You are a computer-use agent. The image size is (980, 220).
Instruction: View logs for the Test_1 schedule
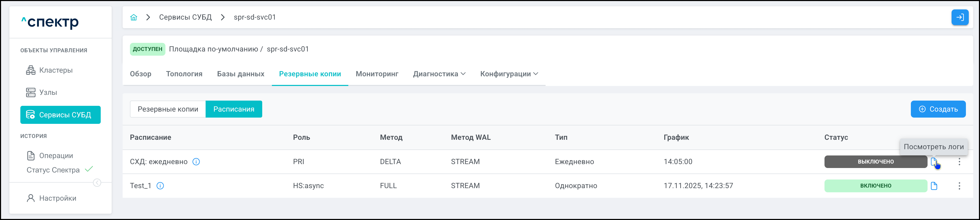click(934, 186)
